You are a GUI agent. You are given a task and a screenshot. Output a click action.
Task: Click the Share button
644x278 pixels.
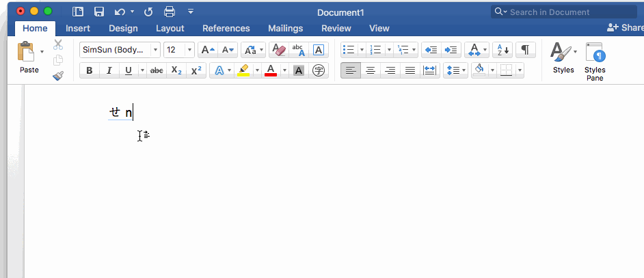pyautogui.click(x=625, y=27)
